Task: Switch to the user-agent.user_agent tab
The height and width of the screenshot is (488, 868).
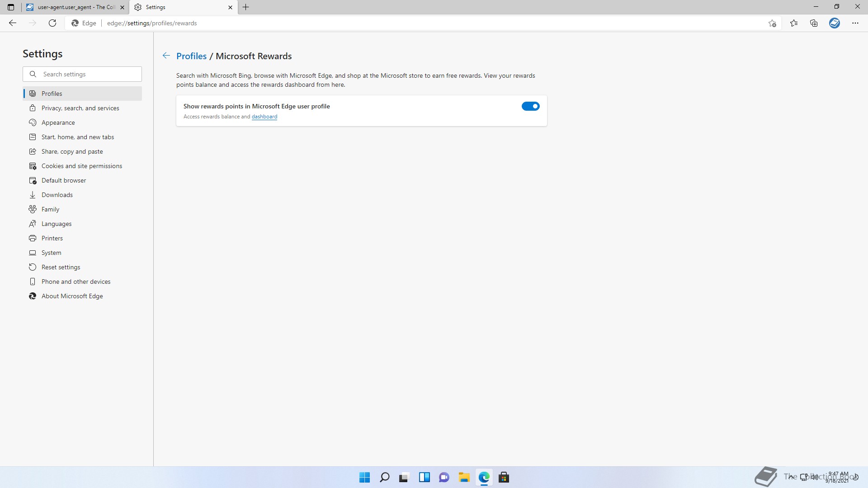Action: tap(75, 7)
